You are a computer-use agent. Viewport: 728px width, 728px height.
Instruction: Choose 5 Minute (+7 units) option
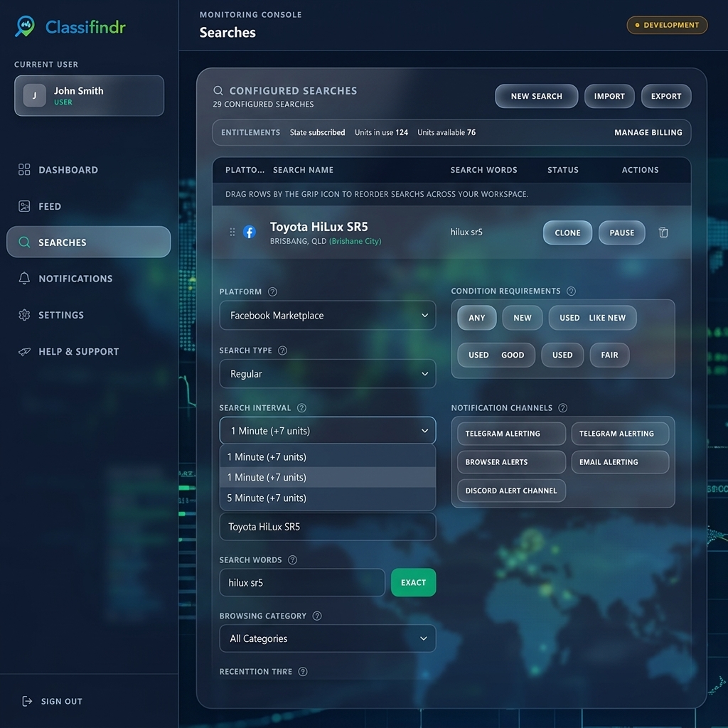pyautogui.click(x=327, y=498)
